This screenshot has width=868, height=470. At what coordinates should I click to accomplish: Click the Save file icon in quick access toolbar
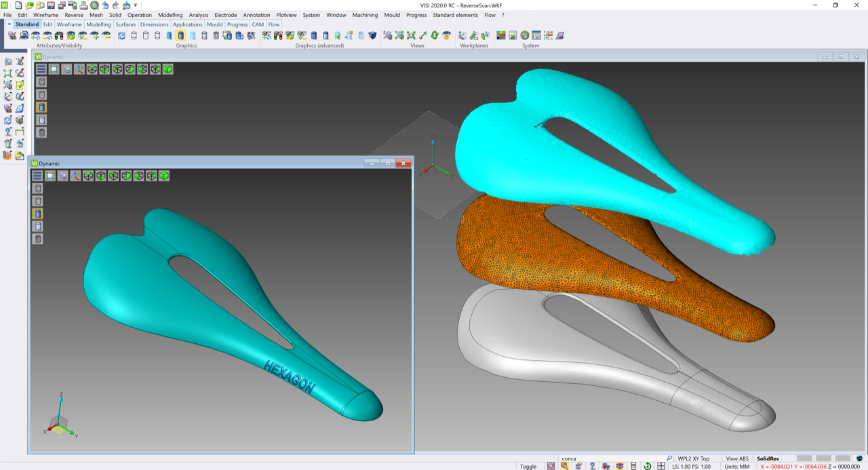[x=51, y=5]
